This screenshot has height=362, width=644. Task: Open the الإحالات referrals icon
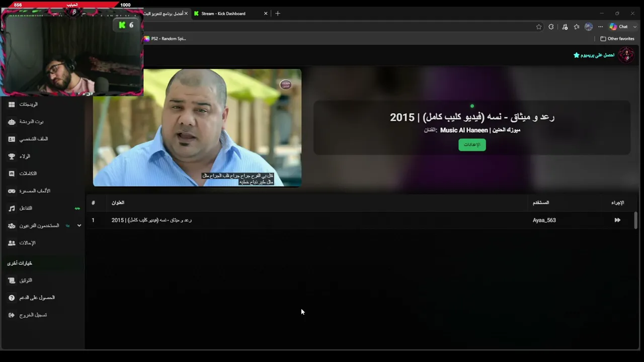tap(12, 243)
